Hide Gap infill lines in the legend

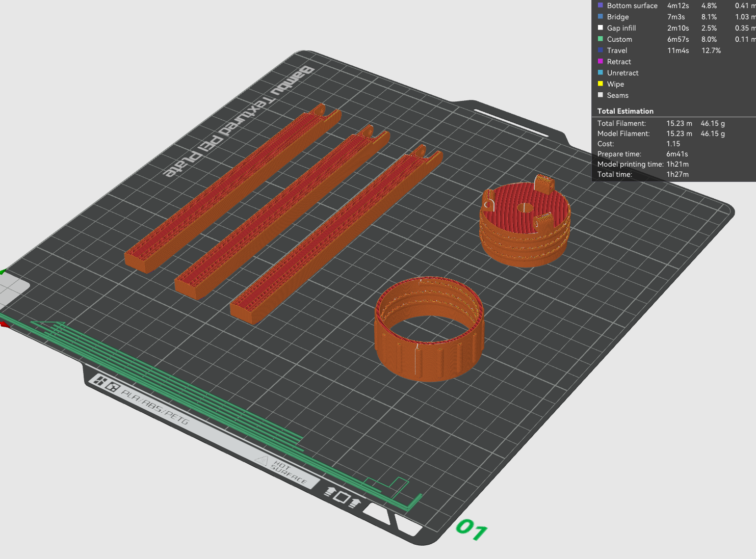(x=621, y=28)
